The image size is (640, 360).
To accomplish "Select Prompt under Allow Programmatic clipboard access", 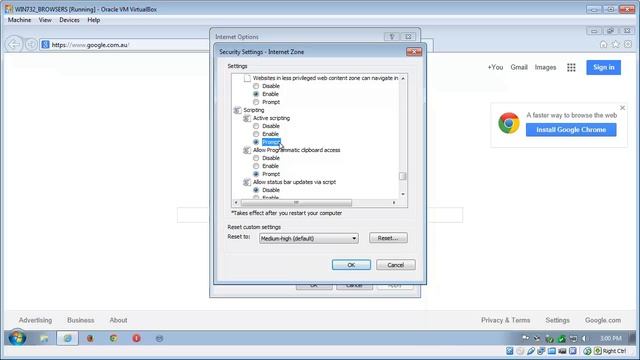I will (x=256, y=174).
